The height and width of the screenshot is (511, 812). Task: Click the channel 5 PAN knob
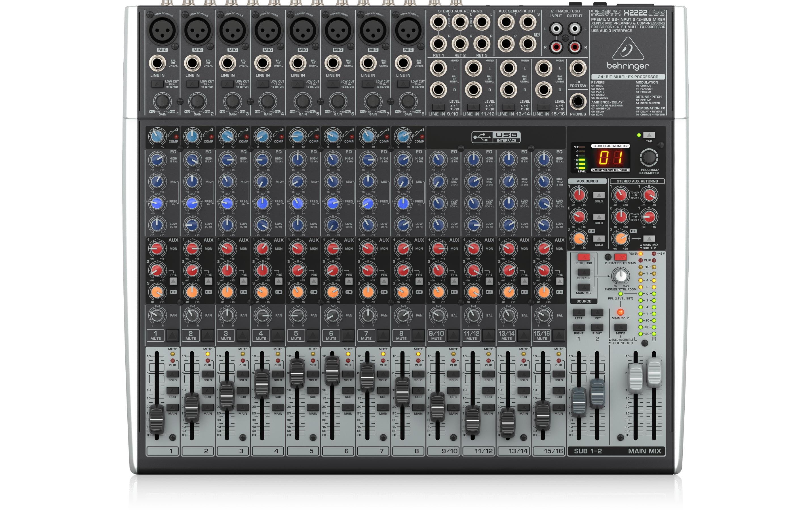(298, 316)
